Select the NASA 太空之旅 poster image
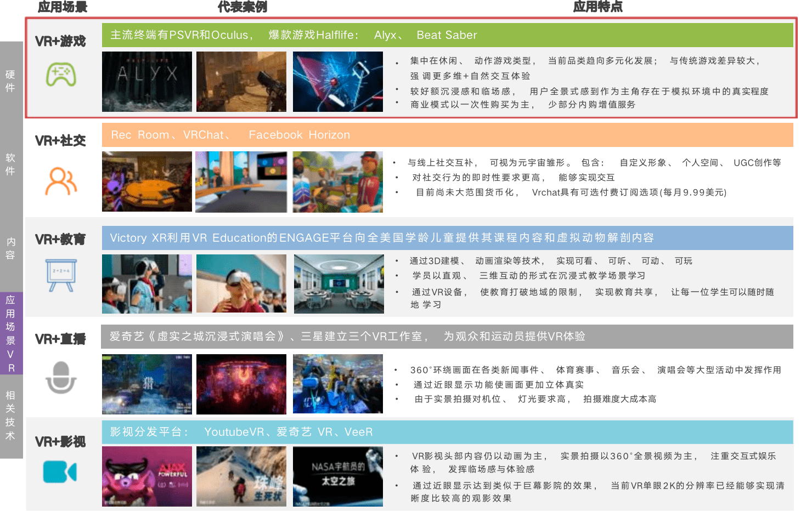The height and width of the screenshot is (511, 812). click(338, 476)
